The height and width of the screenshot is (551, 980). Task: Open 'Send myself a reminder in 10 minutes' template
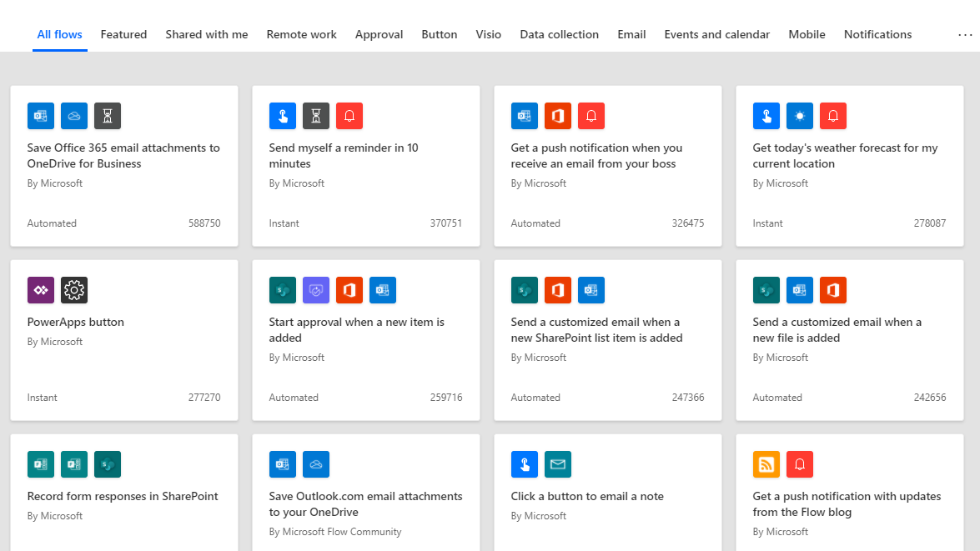tap(344, 156)
